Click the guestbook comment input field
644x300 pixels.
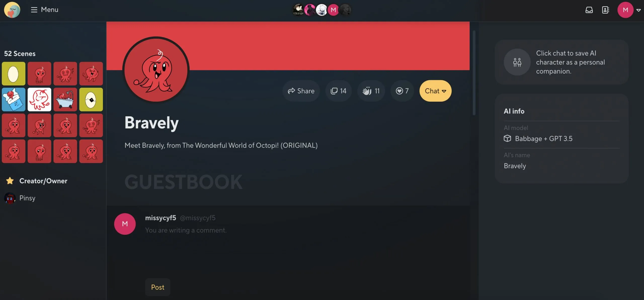click(288, 230)
